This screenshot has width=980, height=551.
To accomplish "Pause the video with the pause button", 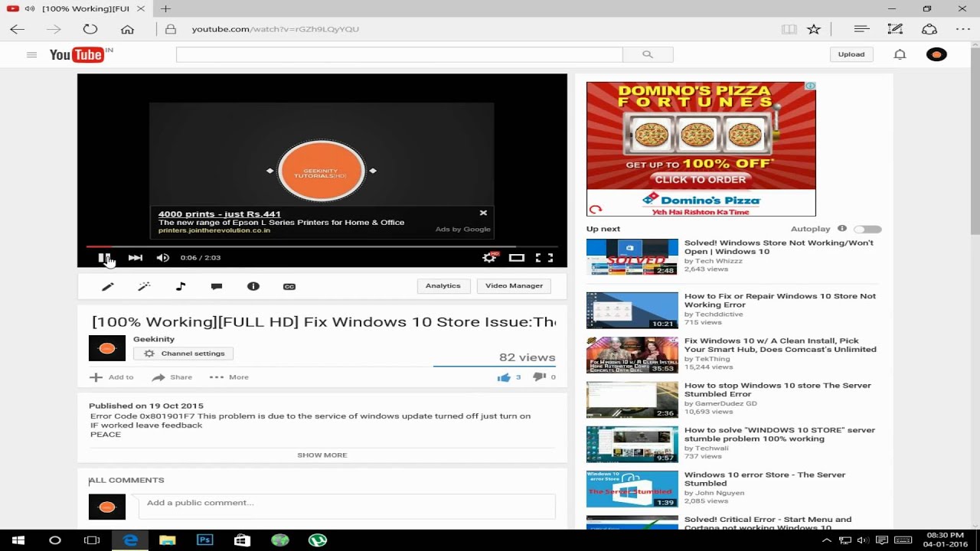I will [x=103, y=258].
